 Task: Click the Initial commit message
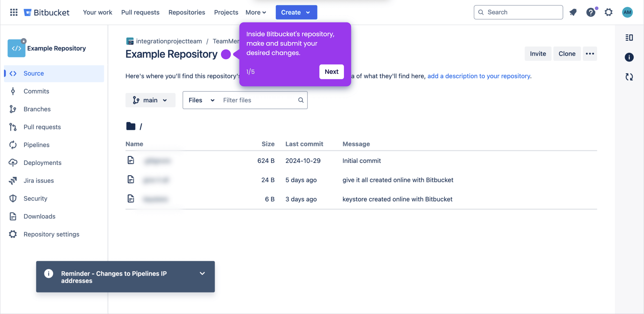[362, 161]
